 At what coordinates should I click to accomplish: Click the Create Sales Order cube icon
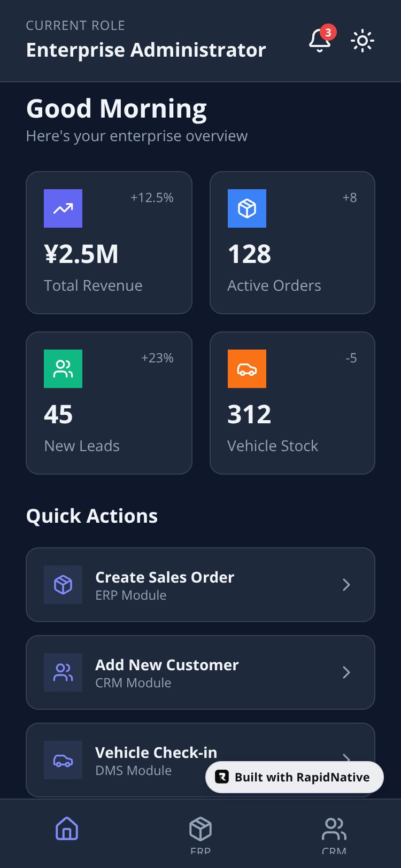pos(63,585)
